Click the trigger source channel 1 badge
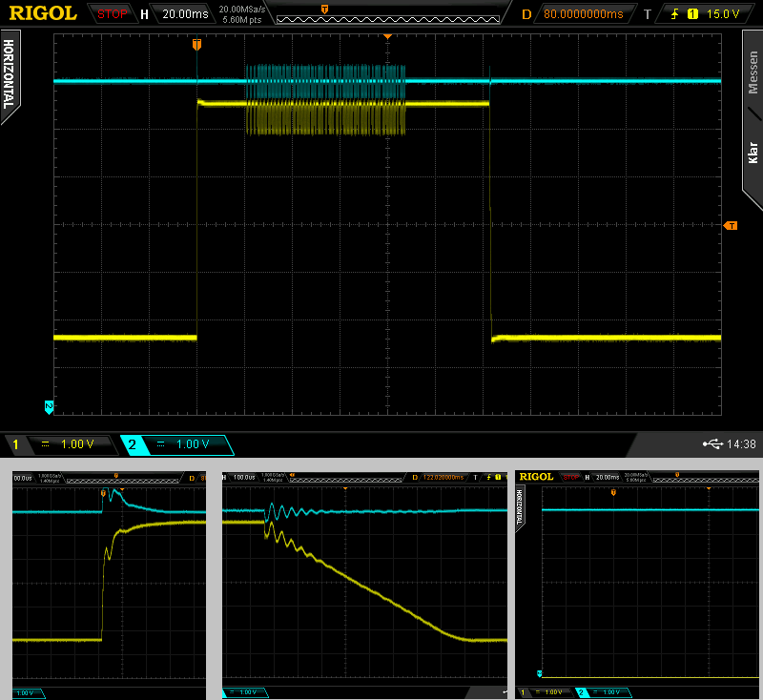763x700 pixels. [692, 14]
